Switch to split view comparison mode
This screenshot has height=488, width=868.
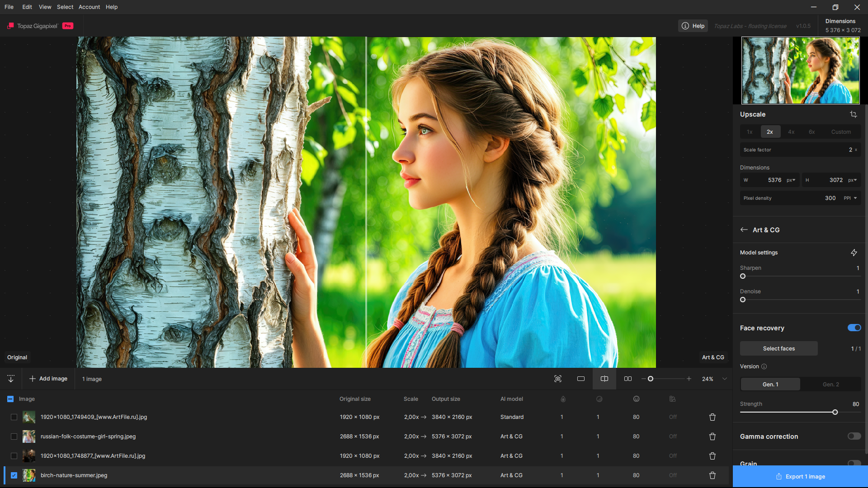(604, 379)
